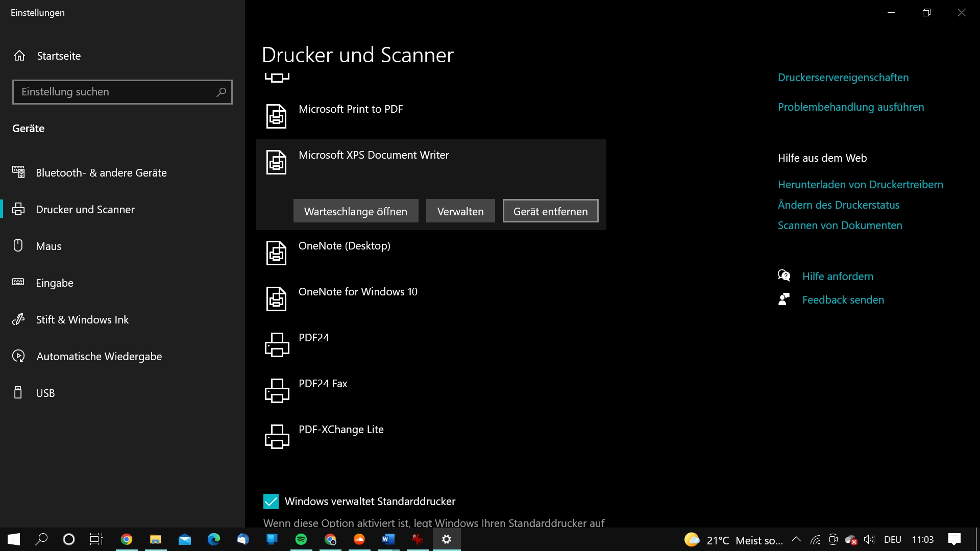Viewport: 980px width, 551px height.
Task: Click Hilfe anfordern link
Action: [x=838, y=277]
